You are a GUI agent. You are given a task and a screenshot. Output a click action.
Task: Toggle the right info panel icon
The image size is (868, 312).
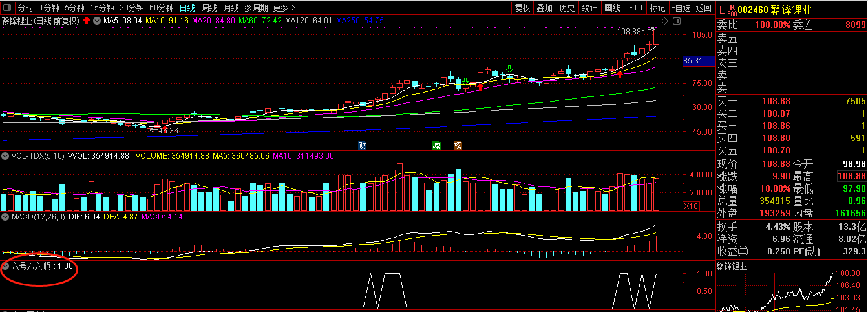pos(677,20)
